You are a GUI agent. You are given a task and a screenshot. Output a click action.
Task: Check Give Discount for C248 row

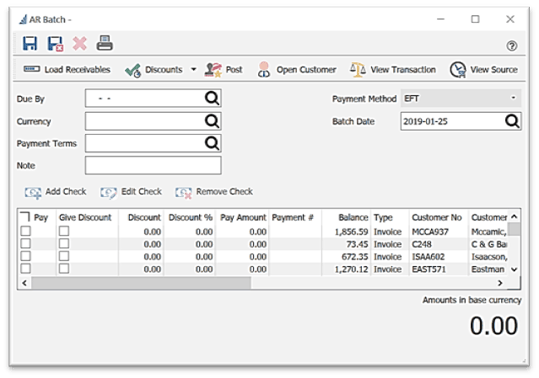(x=64, y=244)
